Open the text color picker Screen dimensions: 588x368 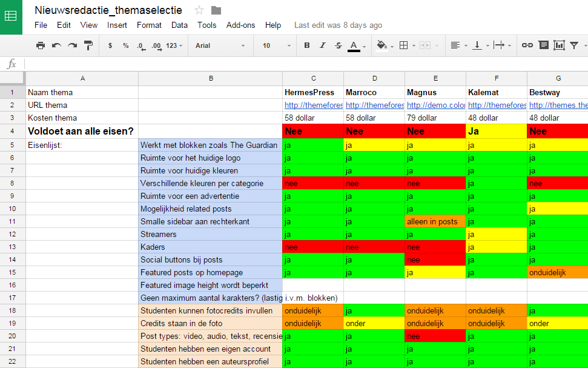point(353,46)
